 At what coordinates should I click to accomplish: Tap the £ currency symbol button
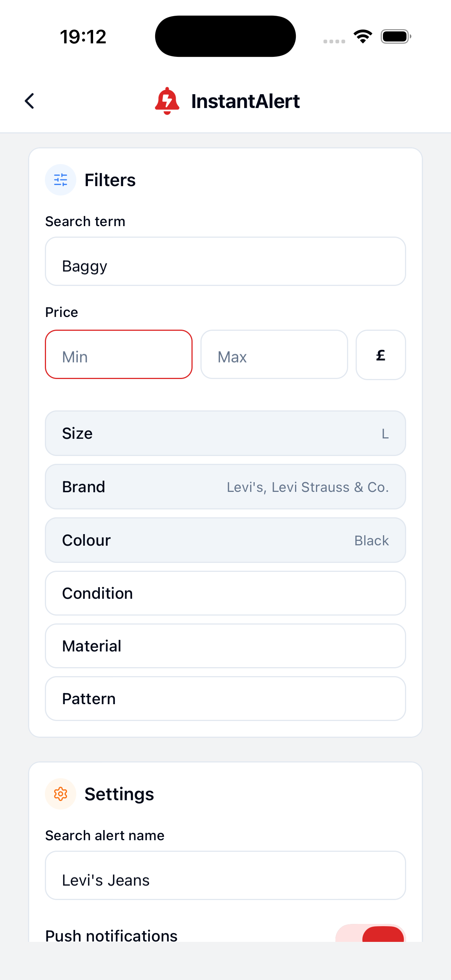[380, 355]
